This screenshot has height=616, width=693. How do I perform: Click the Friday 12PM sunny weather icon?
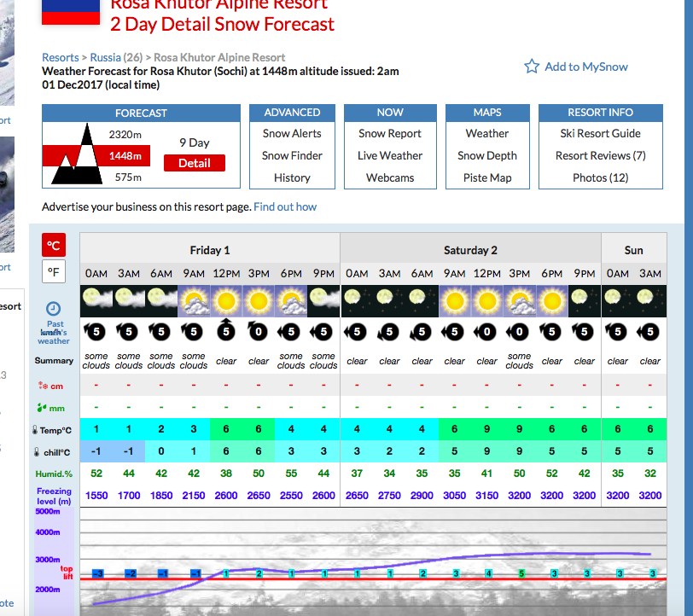[226, 301]
